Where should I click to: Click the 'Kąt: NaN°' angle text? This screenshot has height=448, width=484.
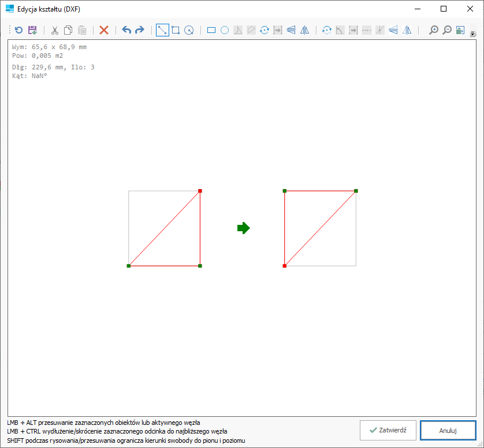tap(29, 76)
